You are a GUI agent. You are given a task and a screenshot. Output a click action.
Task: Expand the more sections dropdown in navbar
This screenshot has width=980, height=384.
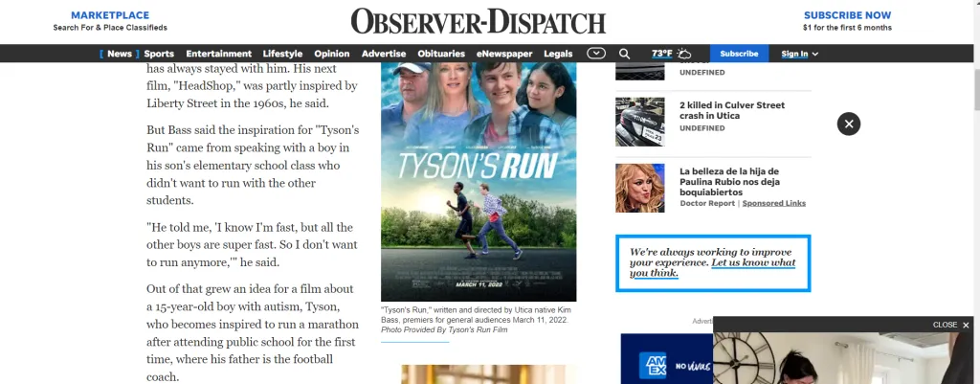[x=596, y=54]
